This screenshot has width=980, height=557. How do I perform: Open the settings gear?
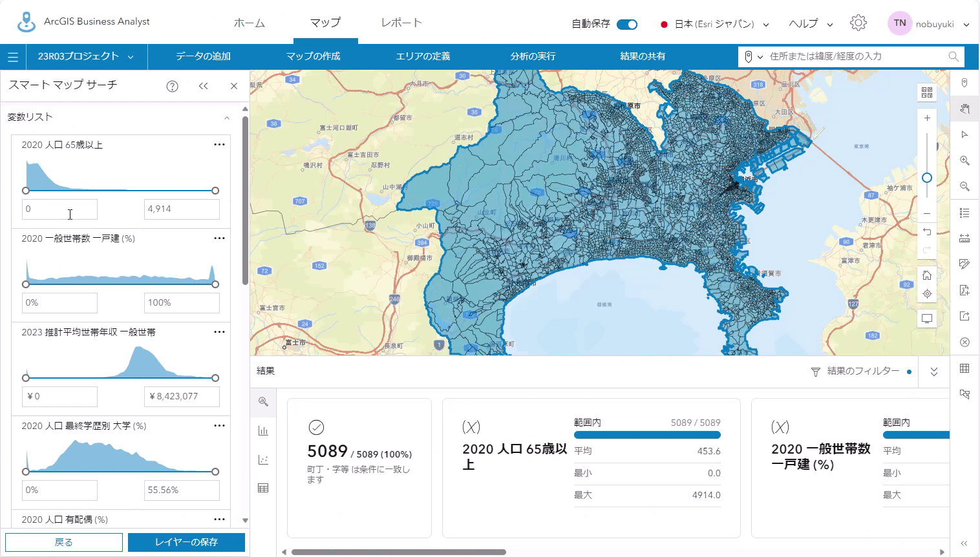(858, 23)
